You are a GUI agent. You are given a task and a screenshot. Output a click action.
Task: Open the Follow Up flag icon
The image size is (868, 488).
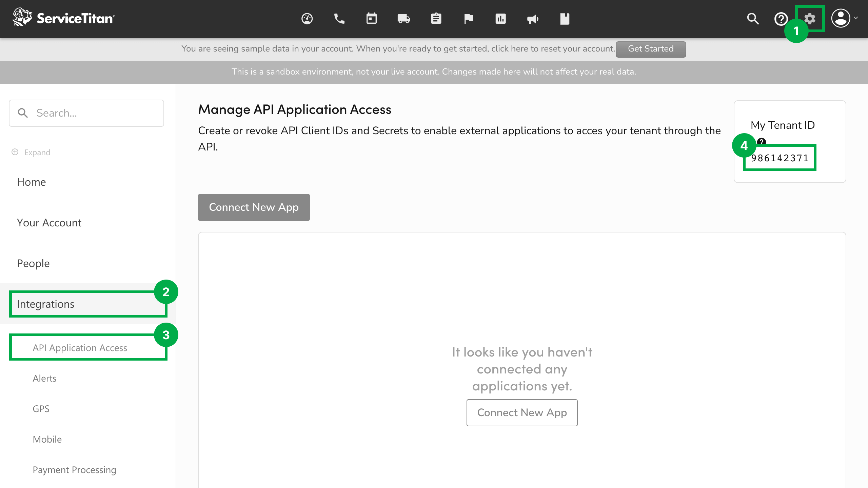tap(468, 19)
